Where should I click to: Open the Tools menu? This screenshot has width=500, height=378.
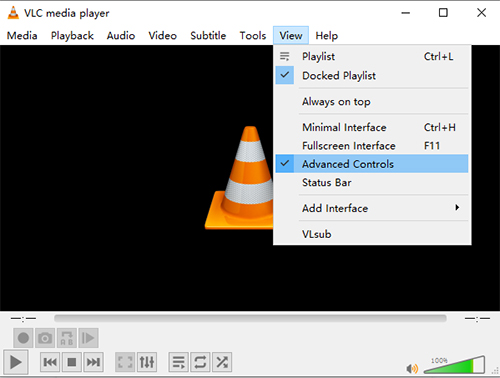[x=253, y=36]
